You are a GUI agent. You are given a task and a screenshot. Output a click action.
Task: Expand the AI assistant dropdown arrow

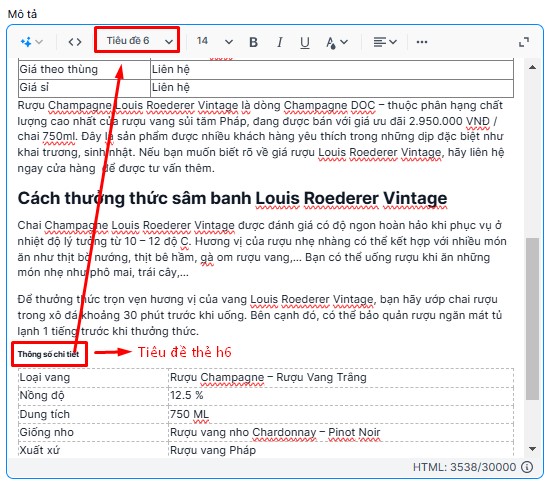(39, 42)
